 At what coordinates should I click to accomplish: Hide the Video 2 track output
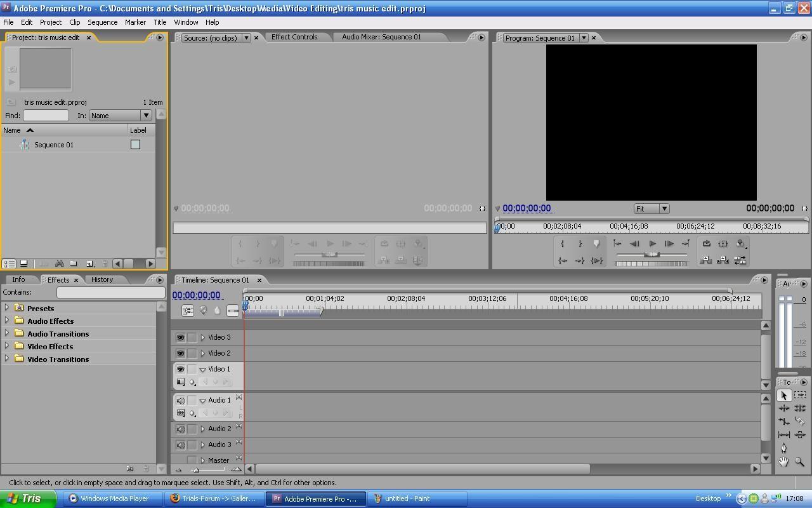[x=180, y=354]
